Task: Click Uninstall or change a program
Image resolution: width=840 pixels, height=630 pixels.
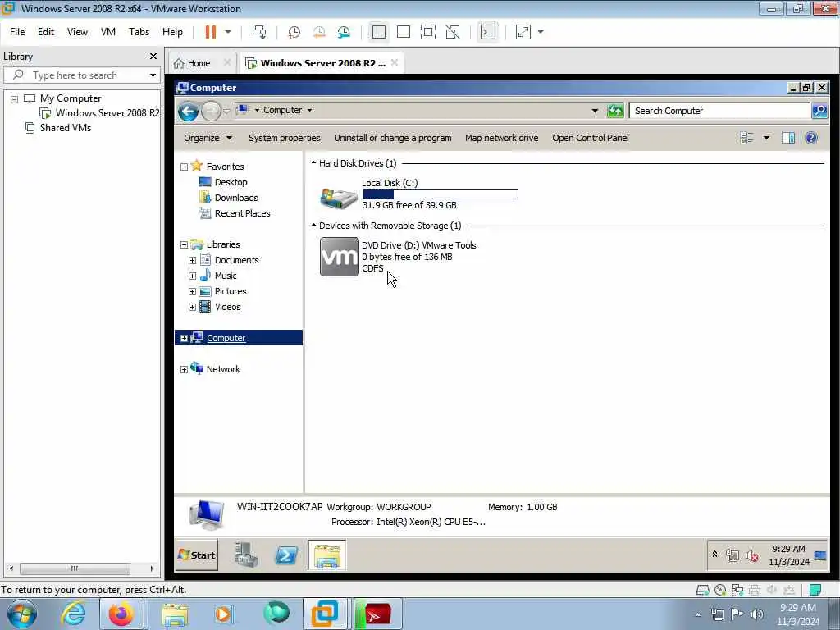Action: point(393,138)
